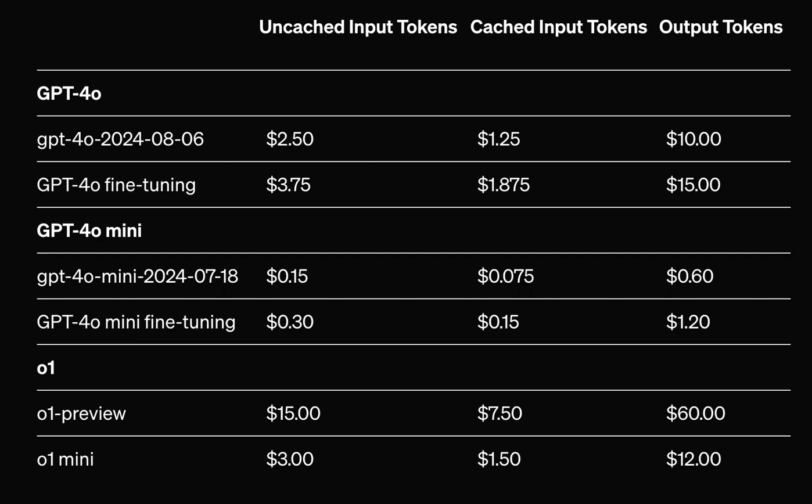This screenshot has height=504, width=812.
Task: Click the $12.00 output price cell
Action: pos(694,459)
